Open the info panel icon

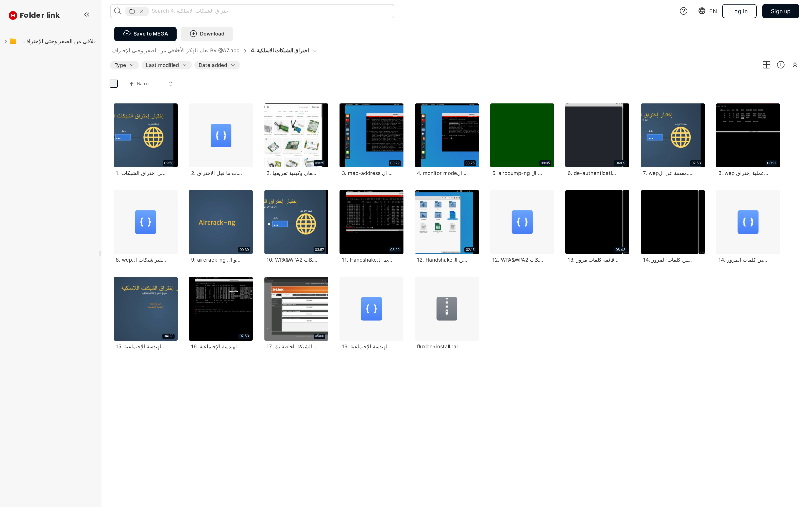pos(781,65)
